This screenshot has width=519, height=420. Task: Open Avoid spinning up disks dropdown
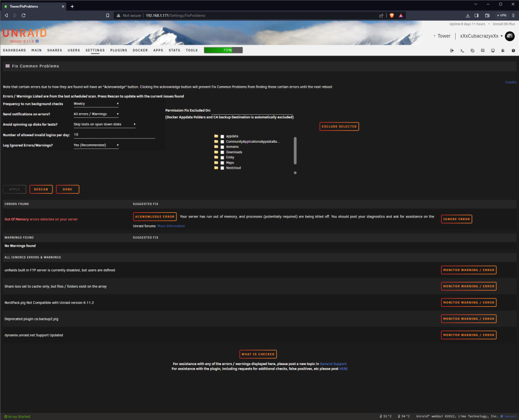pyautogui.click(x=104, y=125)
